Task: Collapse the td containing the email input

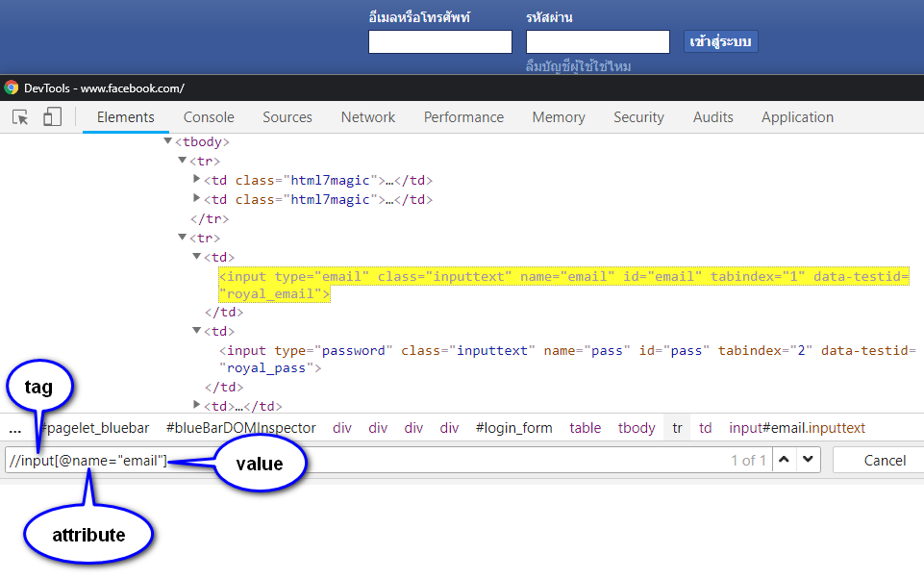Action: [197, 257]
